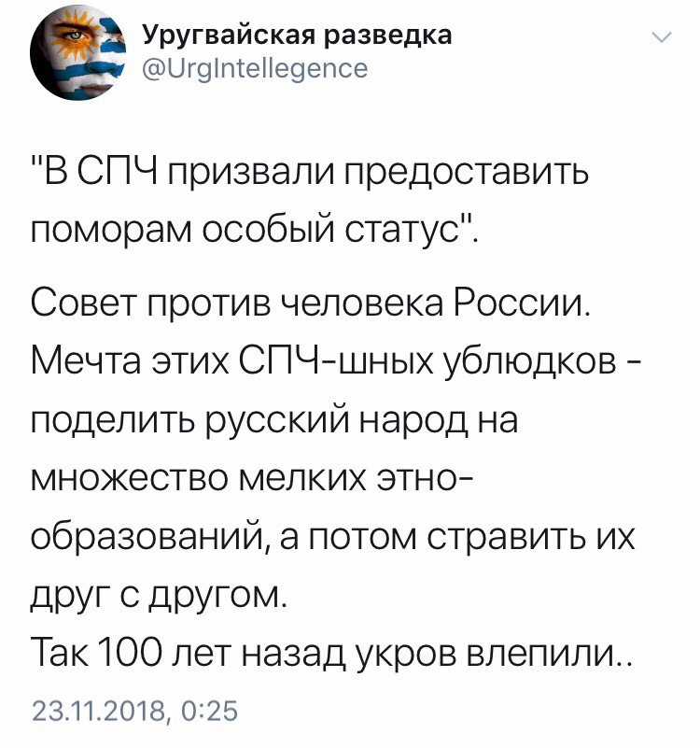Click the line "друг с другом."
This screenshot has width=700, height=748.
point(160,598)
